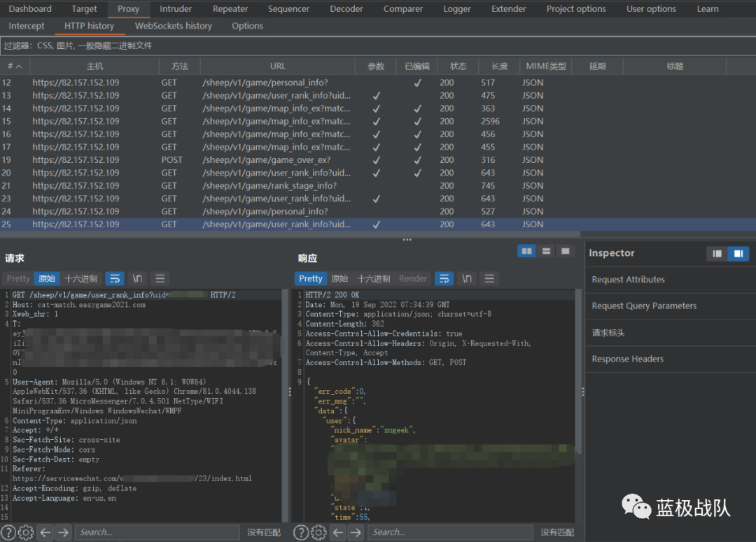Open the proxy Options sub-tab
756x542 pixels.
pyautogui.click(x=247, y=26)
